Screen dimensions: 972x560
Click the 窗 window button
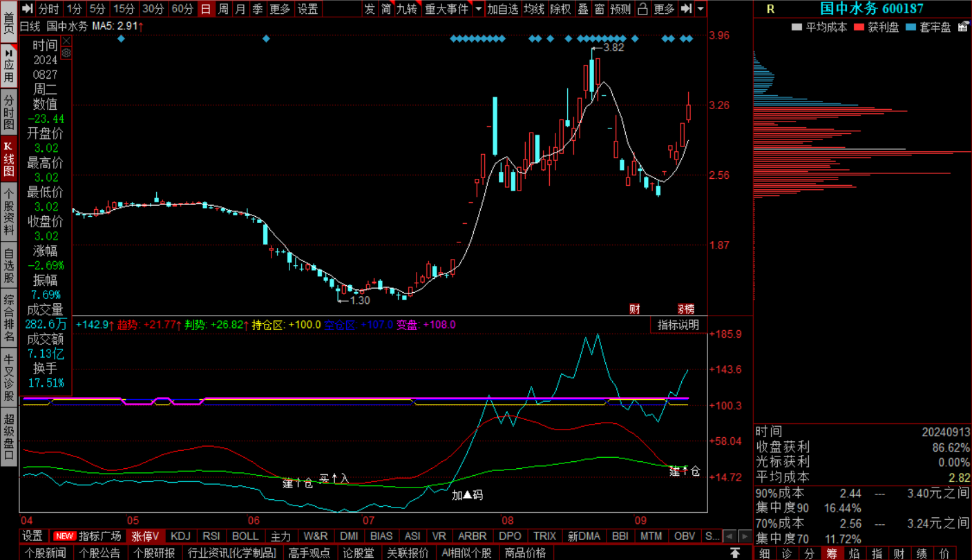(x=599, y=9)
